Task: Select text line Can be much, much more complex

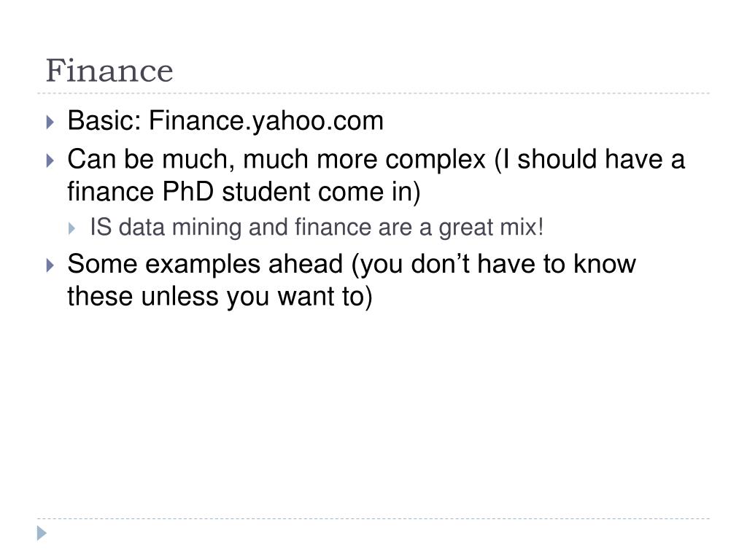Action: [276, 160]
